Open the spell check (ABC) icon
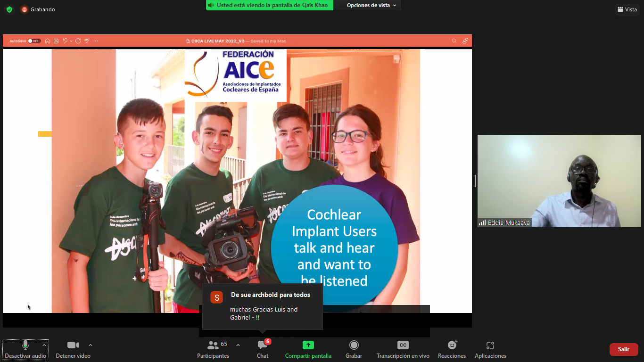644x362 pixels. [87, 41]
